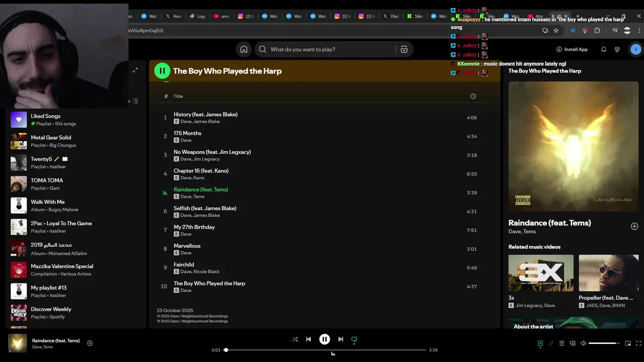Change library list view icon
Image resolution: width=644 pixels, height=362 pixels.
click(x=135, y=101)
